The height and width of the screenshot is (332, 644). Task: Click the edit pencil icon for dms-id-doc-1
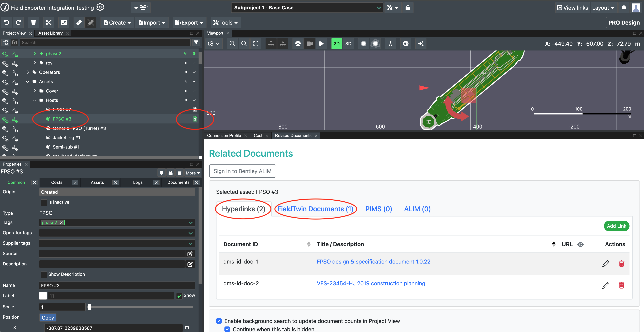click(x=605, y=263)
